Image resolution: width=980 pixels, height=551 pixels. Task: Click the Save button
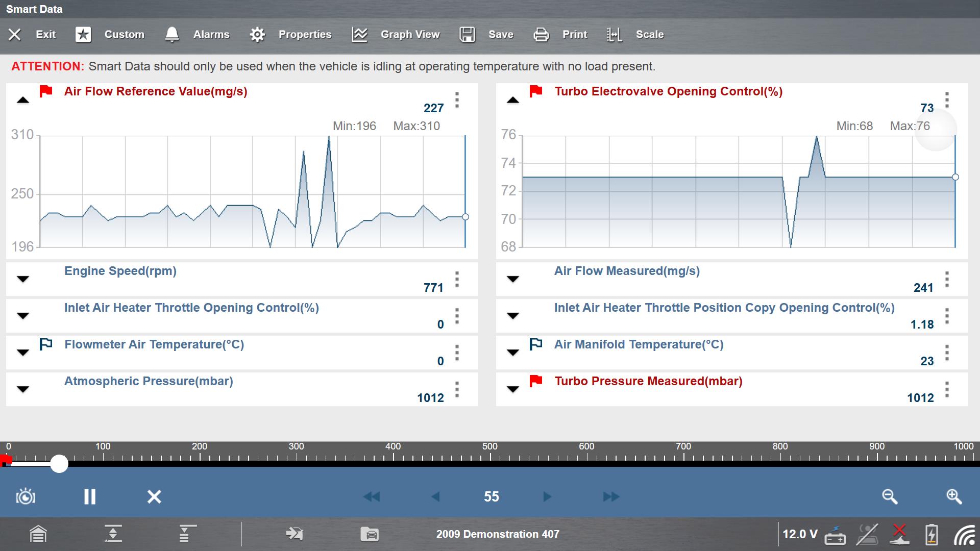(x=486, y=35)
